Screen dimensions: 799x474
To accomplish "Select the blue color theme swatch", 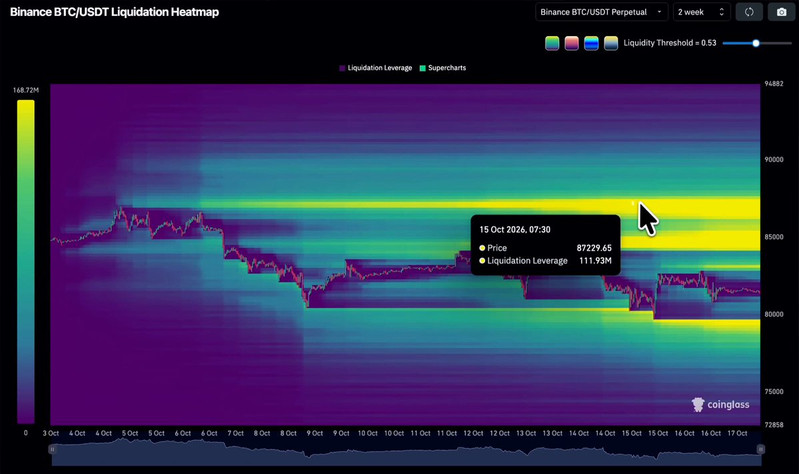I will coord(591,43).
